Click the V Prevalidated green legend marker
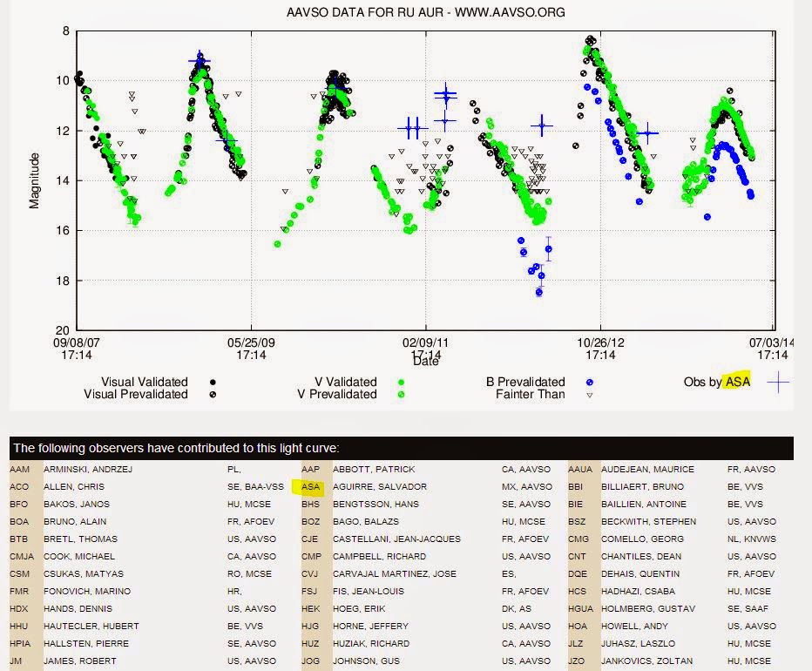The image size is (812, 671). 401,394
